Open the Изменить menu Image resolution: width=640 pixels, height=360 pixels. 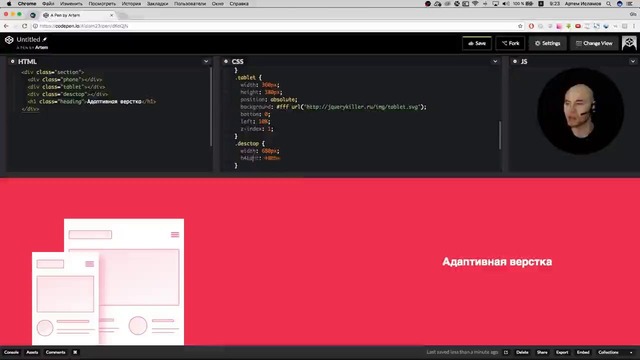(71, 4)
